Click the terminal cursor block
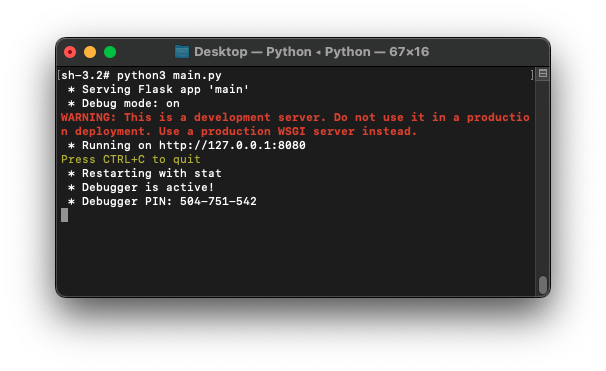This screenshot has width=606, height=371. click(65, 215)
